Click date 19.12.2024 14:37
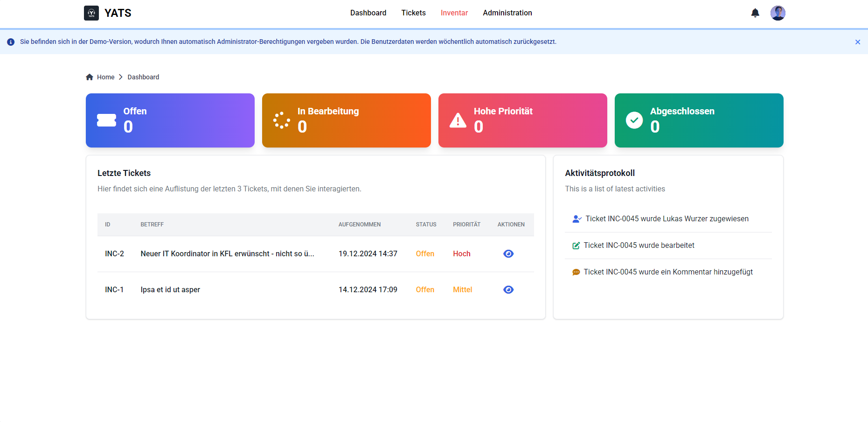The height and width of the screenshot is (422, 868). 368,254
